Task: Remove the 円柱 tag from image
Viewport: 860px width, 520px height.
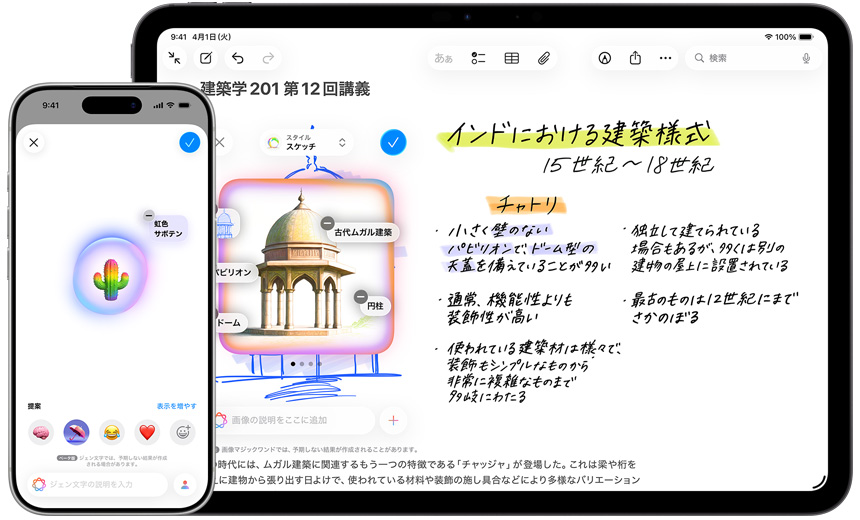Action: [x=360, y=297]
